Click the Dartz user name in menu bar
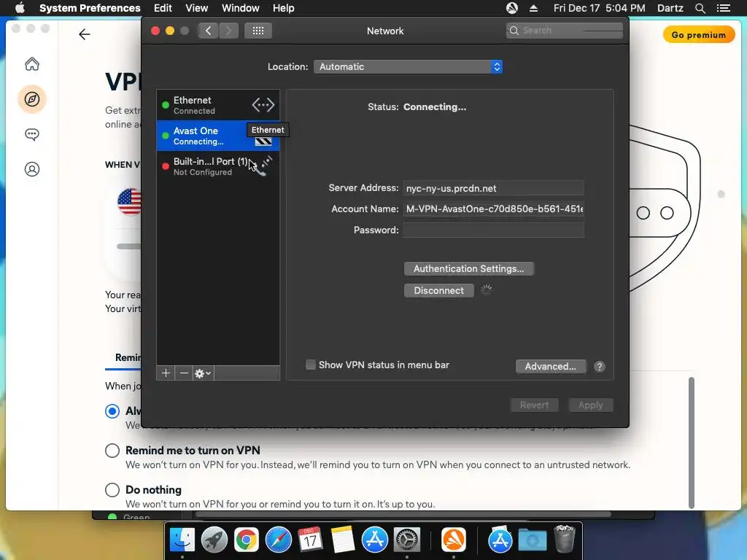The image size is (747, 560). (670, 8)
